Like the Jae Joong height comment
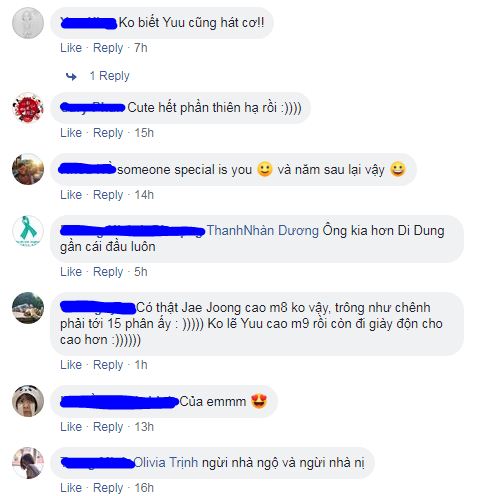 [x=71, y=365]
